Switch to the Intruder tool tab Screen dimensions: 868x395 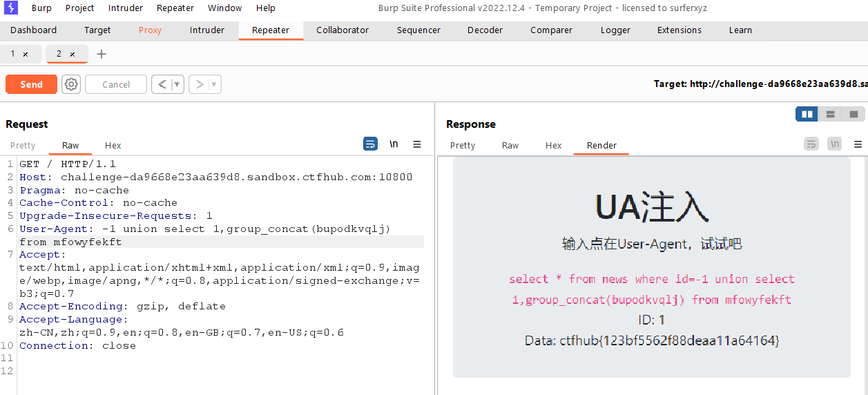coord(207,30)
